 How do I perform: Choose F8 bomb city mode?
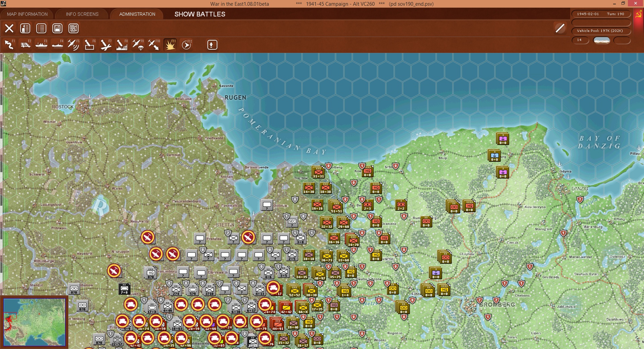(122, 45)
